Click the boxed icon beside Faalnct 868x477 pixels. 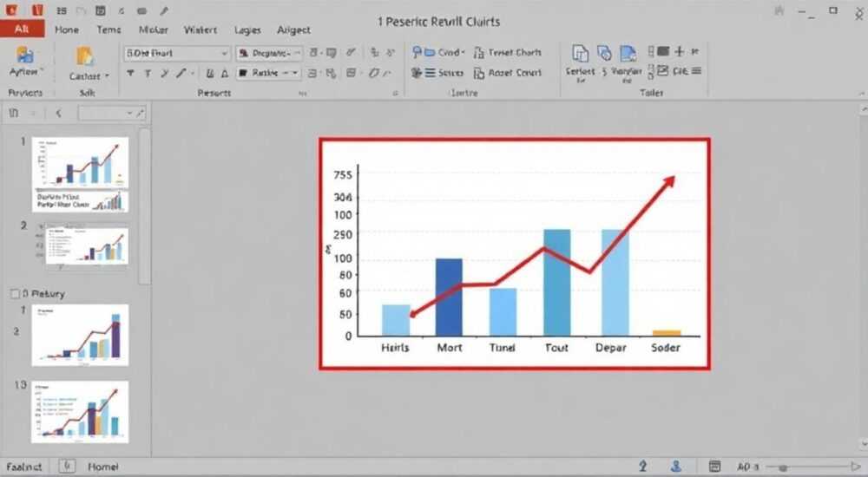67,467
